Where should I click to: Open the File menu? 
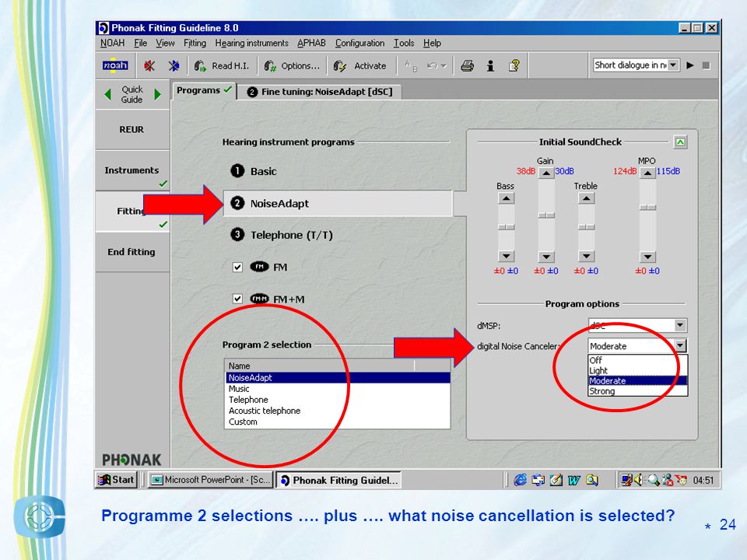click(x=141, y=43)
